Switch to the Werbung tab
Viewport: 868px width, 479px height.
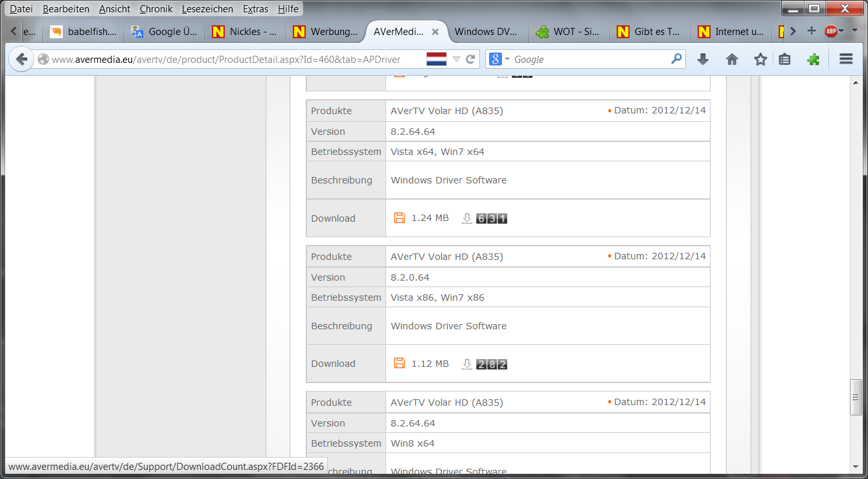326,31
